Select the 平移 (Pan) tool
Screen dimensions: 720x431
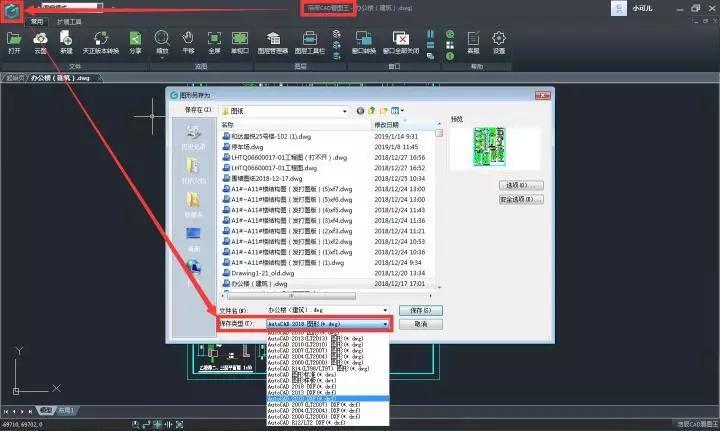click(x=188, y=42)
